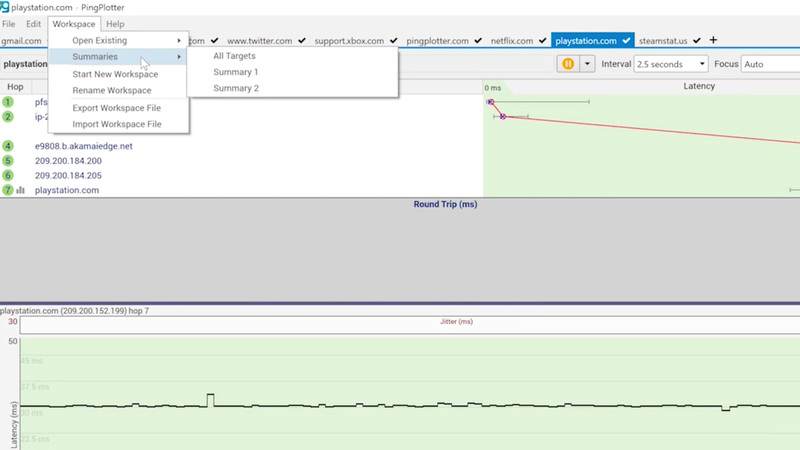Click the orange pause button
The image size is (800, 450).
click(x=568, y=64)
